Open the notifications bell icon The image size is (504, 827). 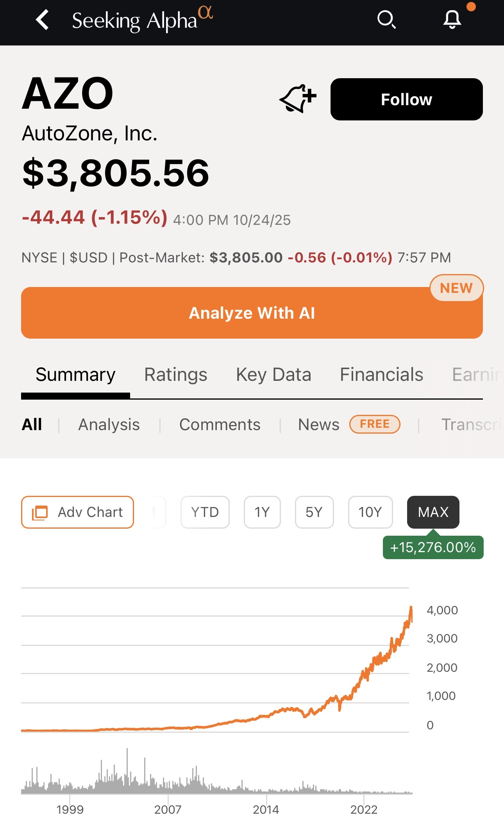point(452,20)
